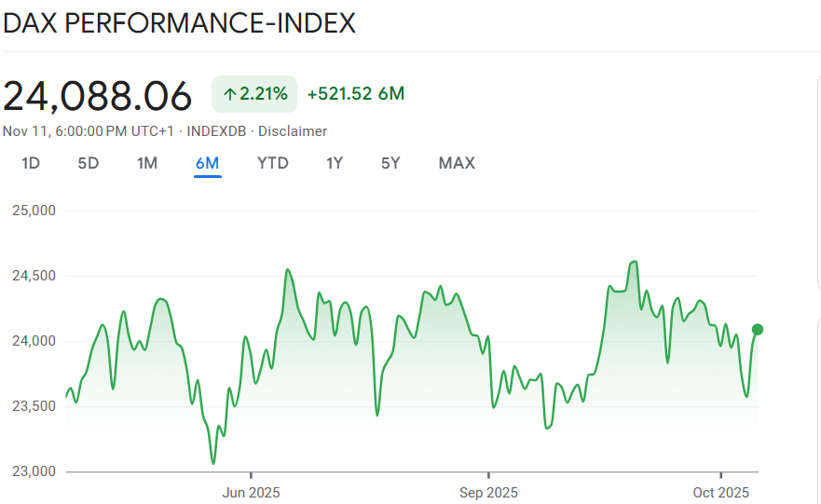Click the +521.52 6M change text
This screenshot has width=821, height=504.
click(355, 94)
